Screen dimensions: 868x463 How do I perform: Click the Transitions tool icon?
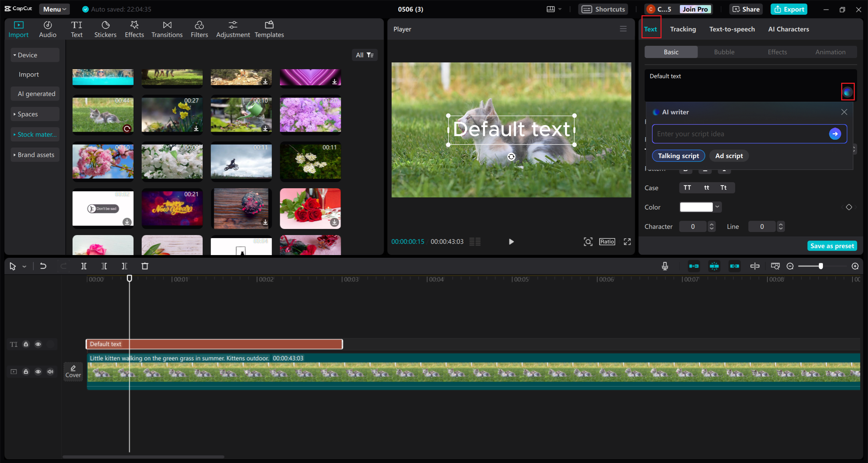(166, 29)
